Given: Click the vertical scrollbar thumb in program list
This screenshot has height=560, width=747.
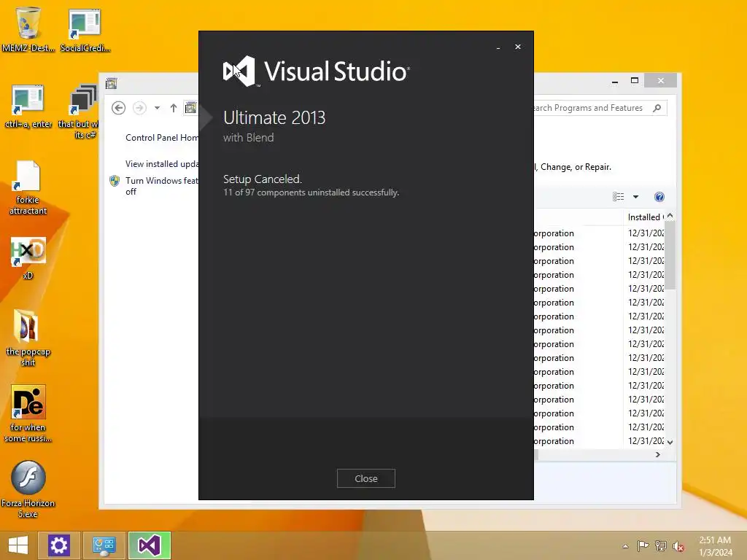Looking at the screenshot, I should [x=670, y=255].
